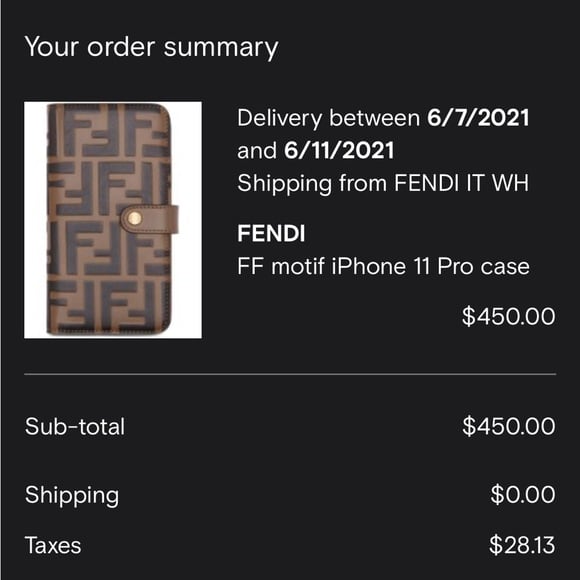This screenshot has width=580, height=580.
Task: Click the divider line below the product
Action: click(290, 374)
